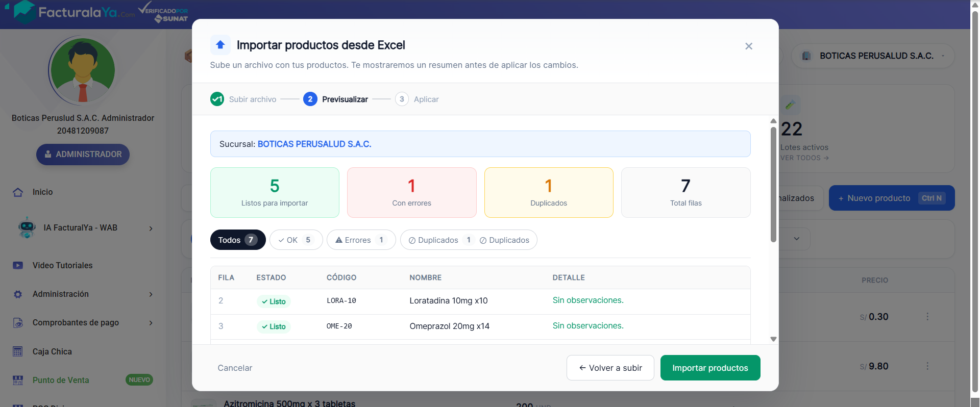
Task: Click Omeprazol 20mg x14 product name
Action: click(450, 326)
